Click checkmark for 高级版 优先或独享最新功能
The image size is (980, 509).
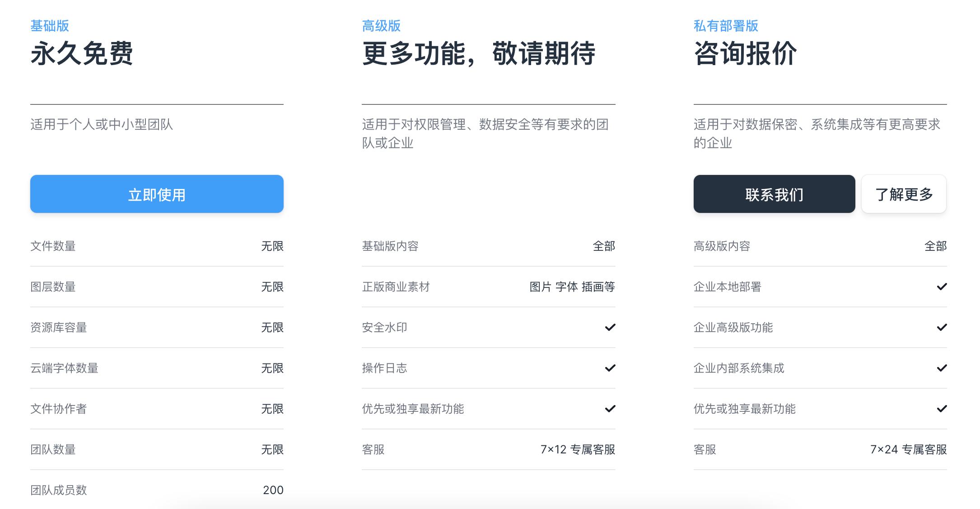coord(610,409)
